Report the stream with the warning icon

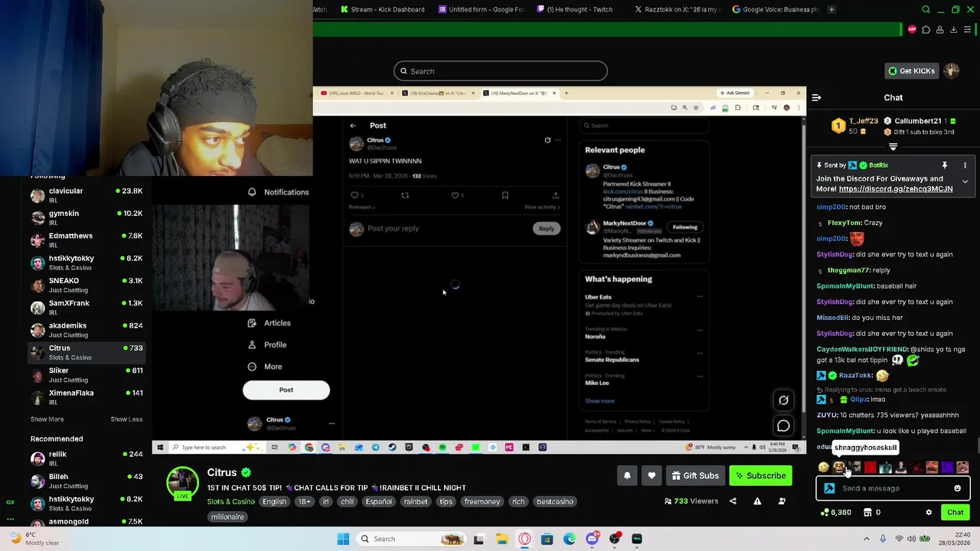[757, 501]
